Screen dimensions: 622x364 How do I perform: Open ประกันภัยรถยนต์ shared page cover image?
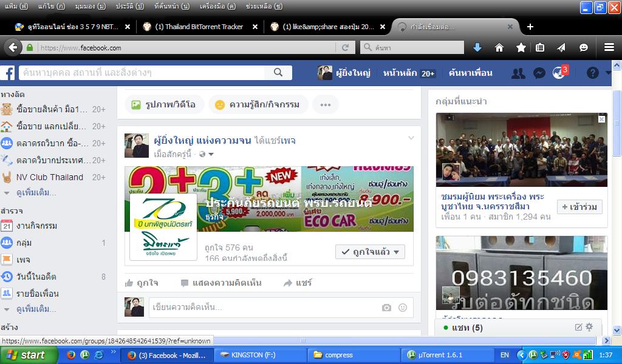[x=269, y=199]
